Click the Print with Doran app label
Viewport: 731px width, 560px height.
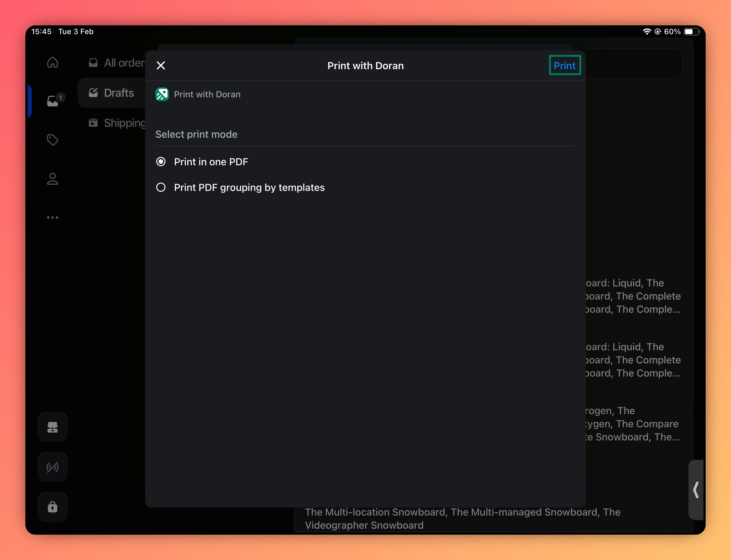click(x=207, y=94)
